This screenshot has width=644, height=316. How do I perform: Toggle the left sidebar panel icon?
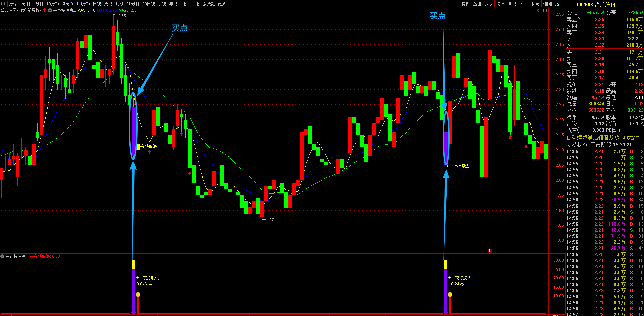4,4
